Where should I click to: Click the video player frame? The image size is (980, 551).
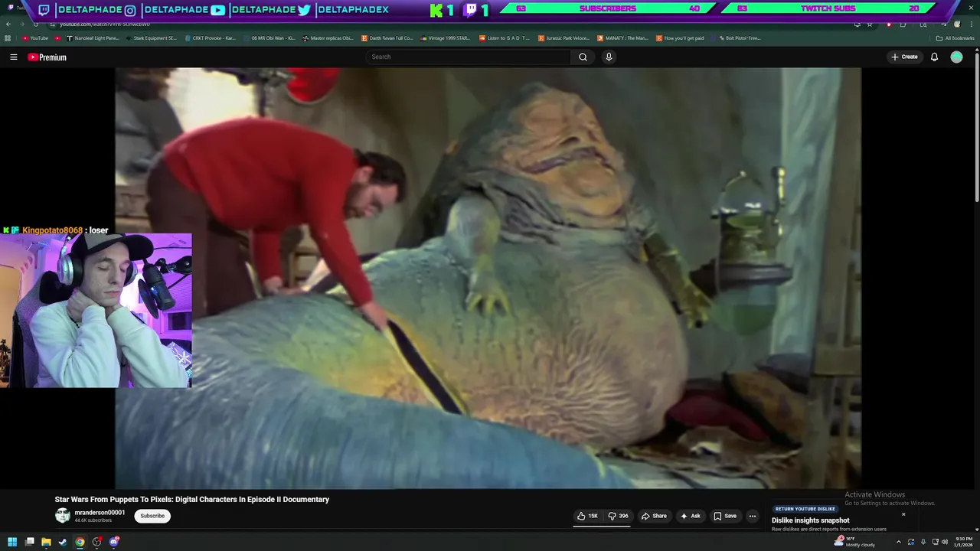coord(488,278)
